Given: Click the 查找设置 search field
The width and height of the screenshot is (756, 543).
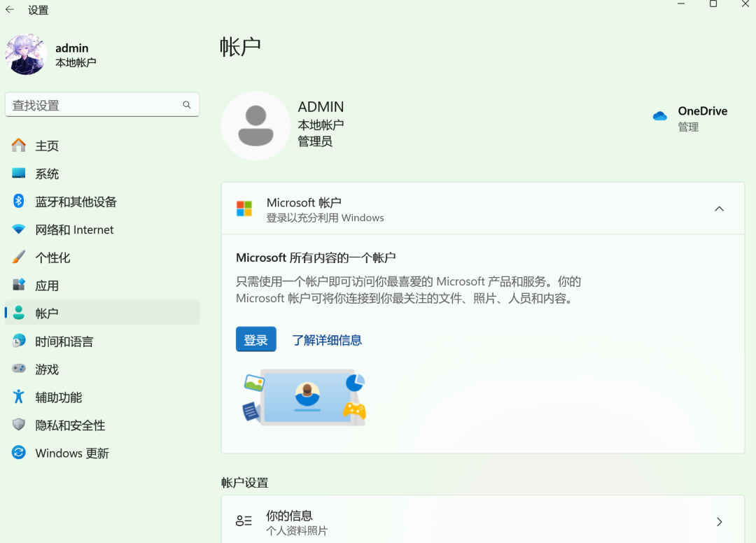Looking at the screenshot, I should 101,104.
